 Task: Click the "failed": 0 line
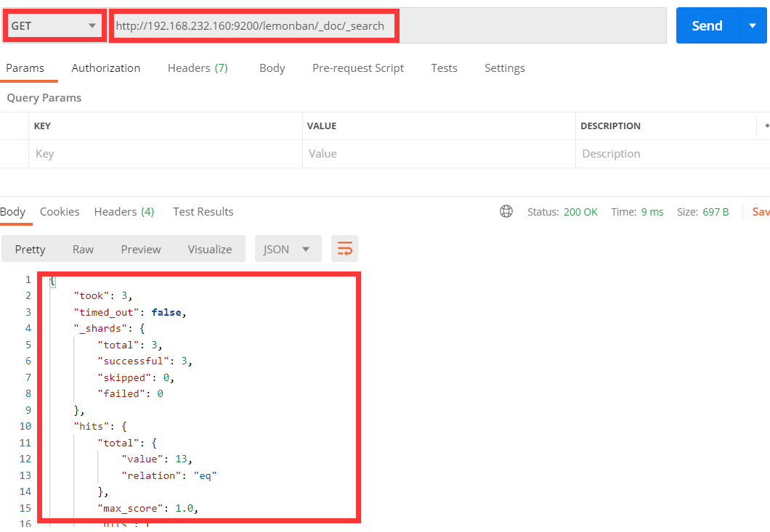pyautogui.click(x=130, y=394)
